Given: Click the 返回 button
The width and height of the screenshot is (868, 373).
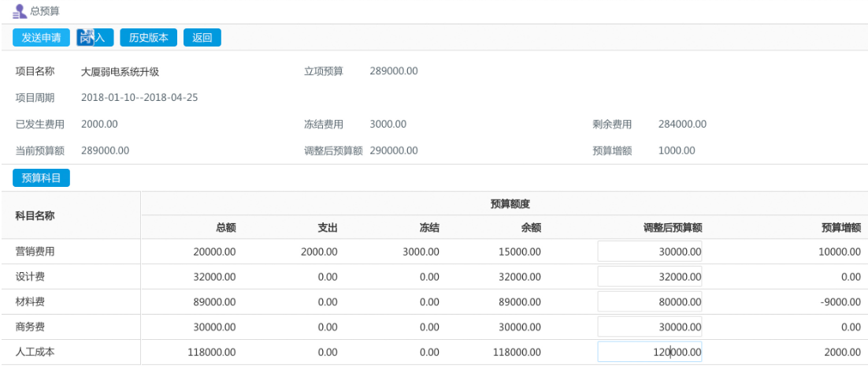Looking at the screenshot, I should (202, 38).
